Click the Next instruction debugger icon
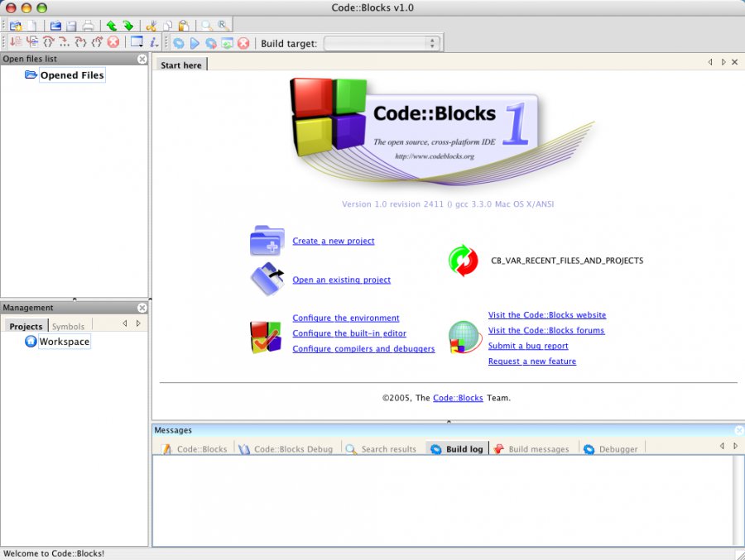 tap(64, 42)
